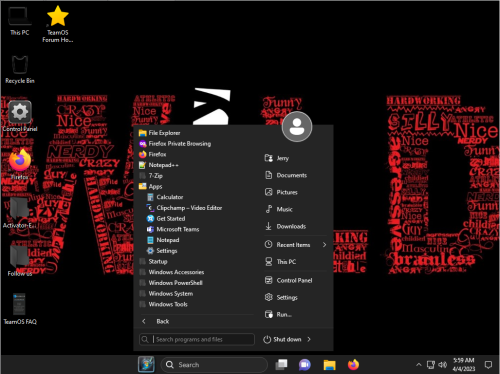
Task: Open Jerry user folder
Action: coord(277,158)
